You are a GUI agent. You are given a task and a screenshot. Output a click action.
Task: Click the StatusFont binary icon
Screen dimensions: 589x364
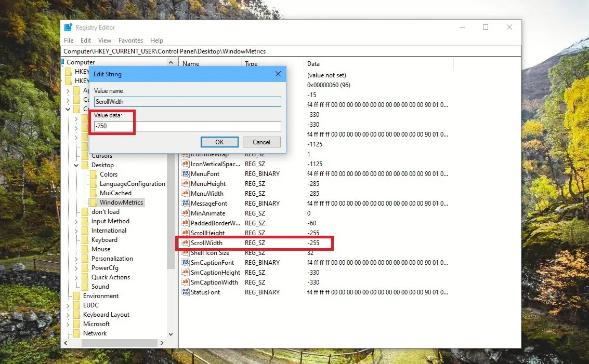pos(186,292)
